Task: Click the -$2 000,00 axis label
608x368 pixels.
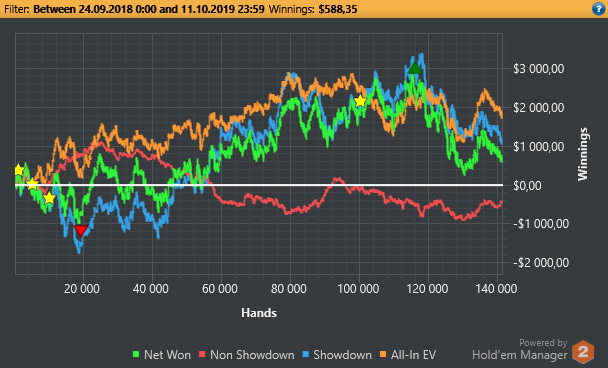Action: pos(541,263)
